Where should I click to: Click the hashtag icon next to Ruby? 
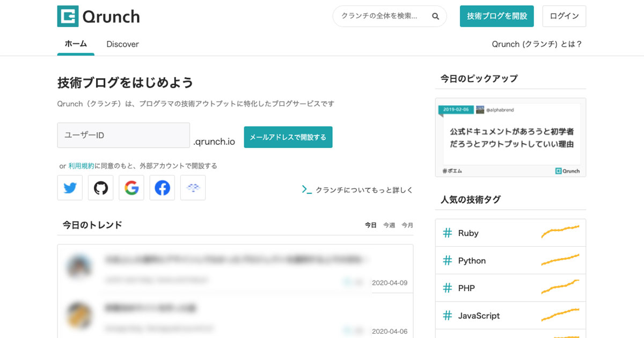tap(447, 233)
